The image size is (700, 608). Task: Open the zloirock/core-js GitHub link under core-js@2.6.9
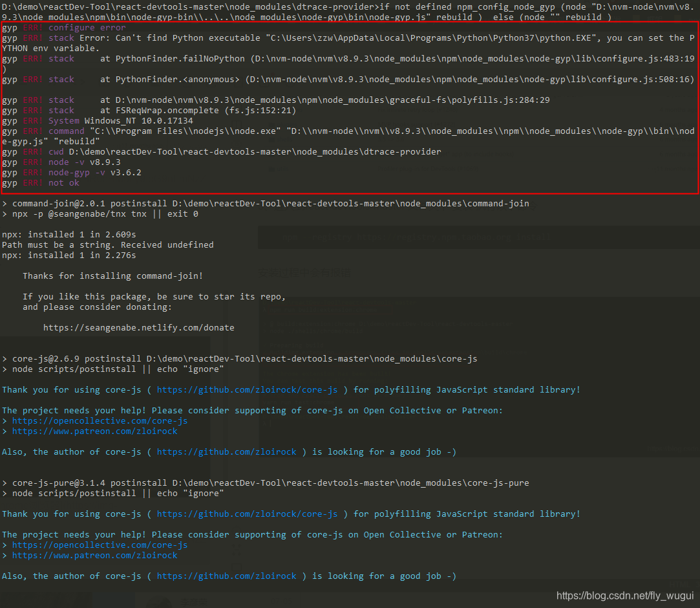pyautogui.click(x=248, y=389)
